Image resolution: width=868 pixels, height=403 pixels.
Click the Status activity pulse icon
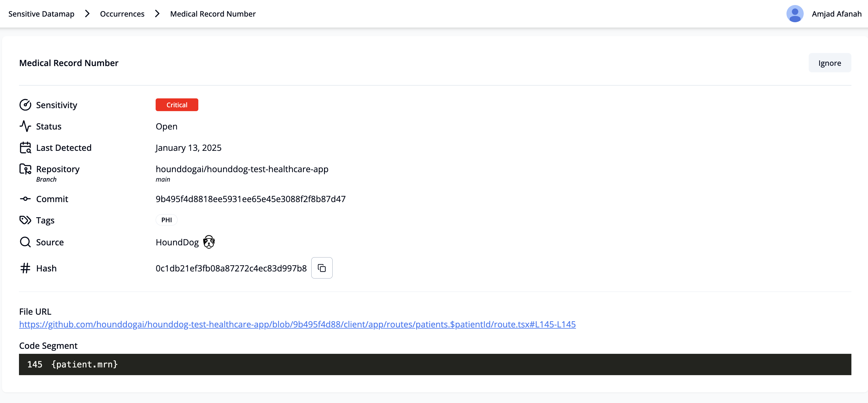25,126
